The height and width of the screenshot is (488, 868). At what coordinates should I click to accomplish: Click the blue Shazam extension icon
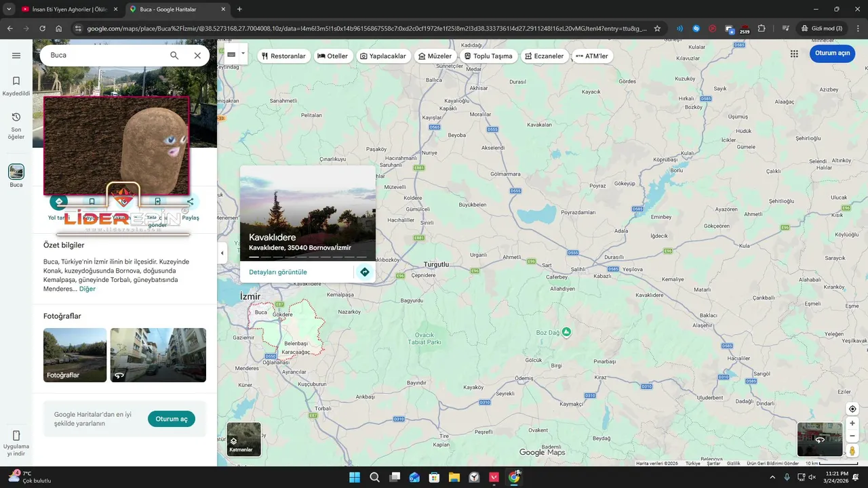pos(696,28)
